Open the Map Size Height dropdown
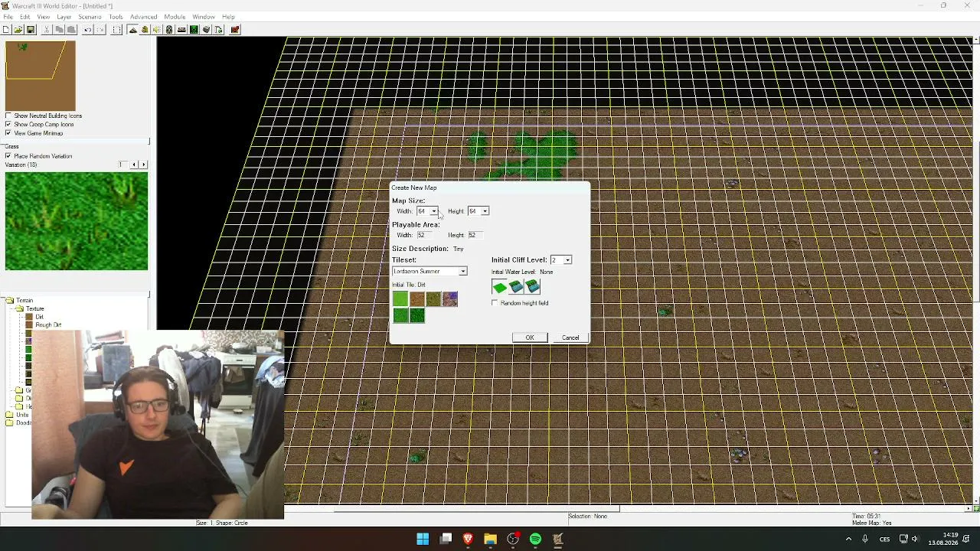 click(485, 211)
